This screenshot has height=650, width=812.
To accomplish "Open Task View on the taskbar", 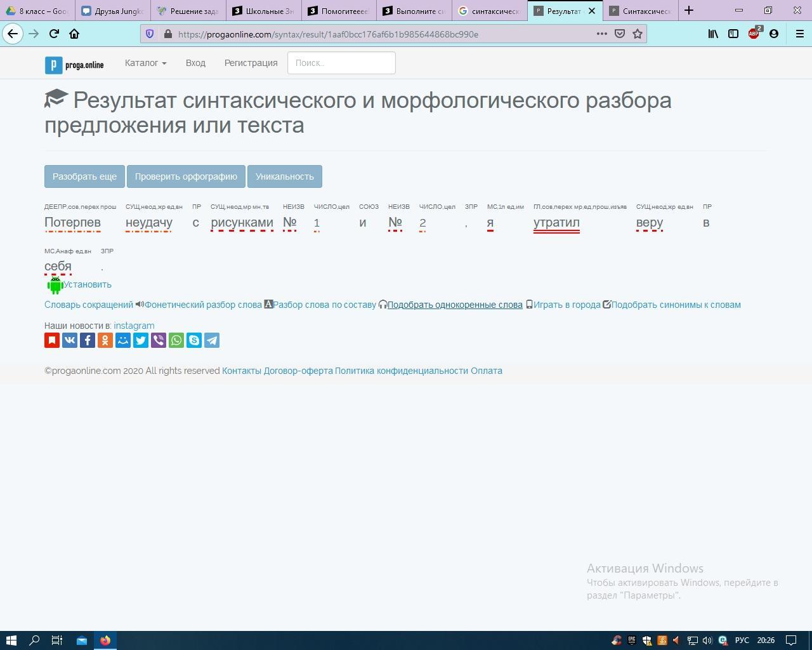I will [57, 640].
